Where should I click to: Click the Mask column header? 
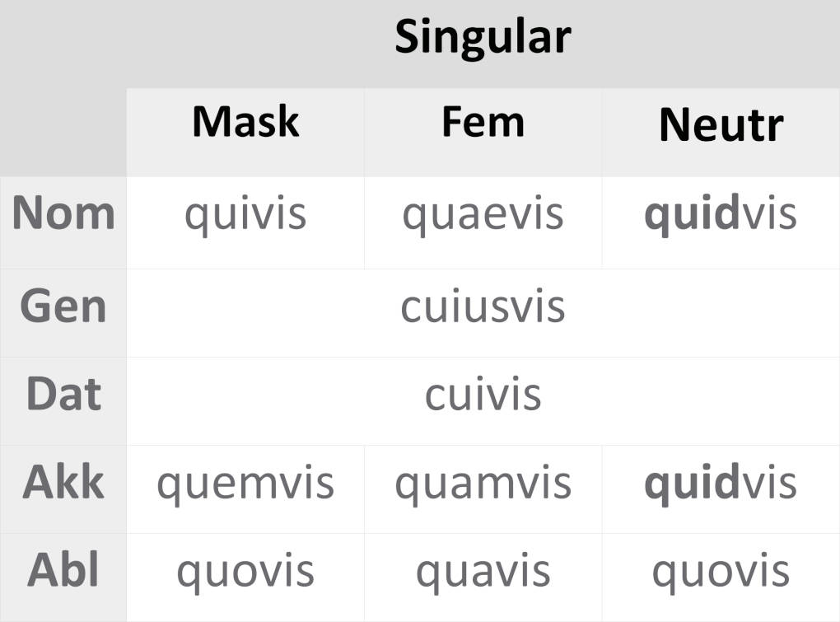point(245,122)
